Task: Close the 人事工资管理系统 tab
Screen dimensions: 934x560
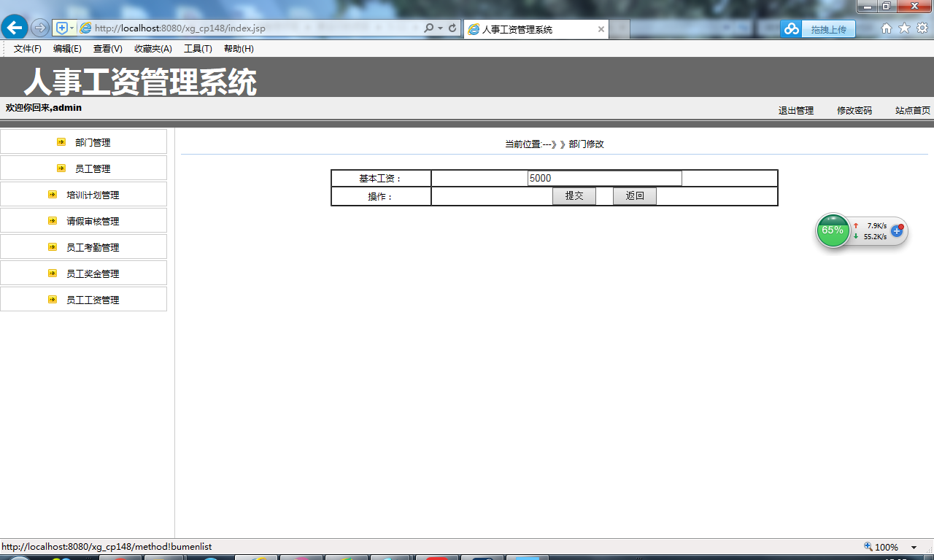Action: coord(601,29)
